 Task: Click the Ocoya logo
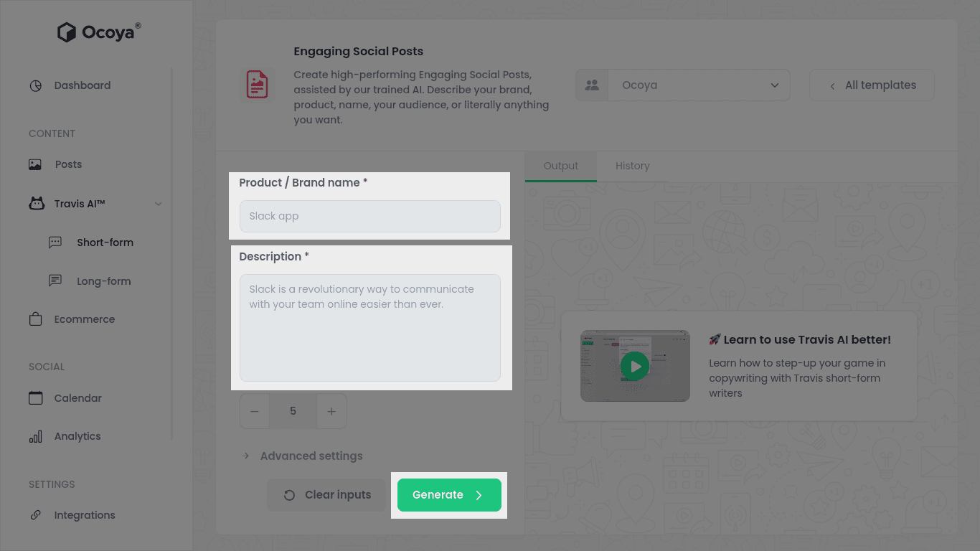click(99, 32)
